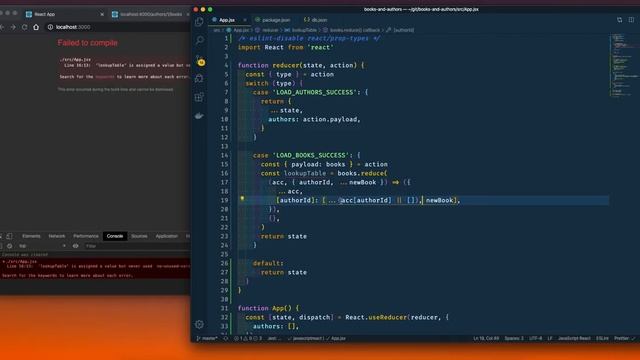Viewport: 640px width, 360px height.
Task: Click git sync icon in status bar
Action: click(225, 338)
